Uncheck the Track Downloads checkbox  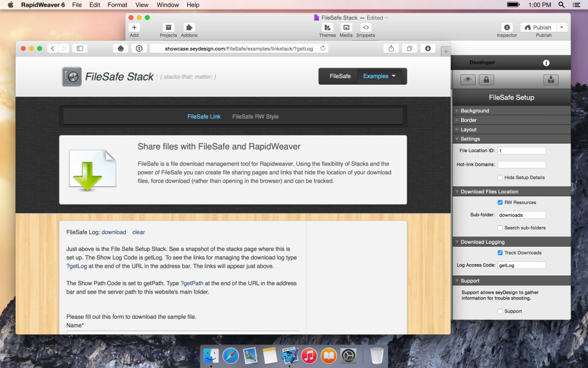click(500, 253)
